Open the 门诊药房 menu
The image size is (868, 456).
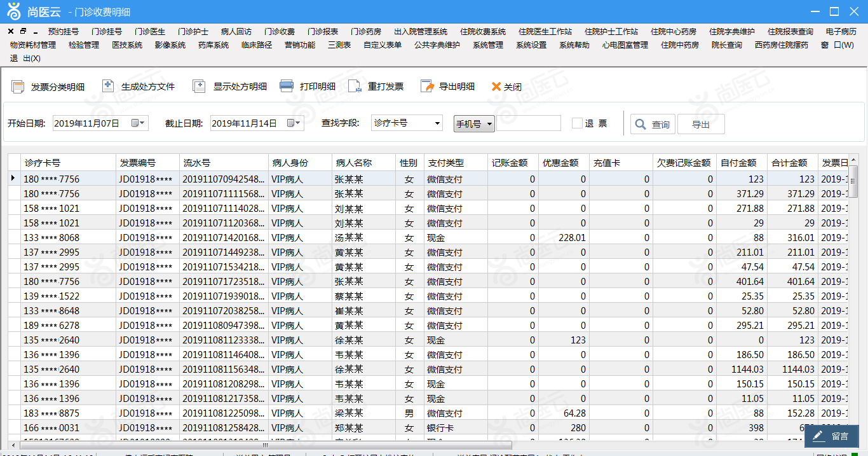point(366,31)
